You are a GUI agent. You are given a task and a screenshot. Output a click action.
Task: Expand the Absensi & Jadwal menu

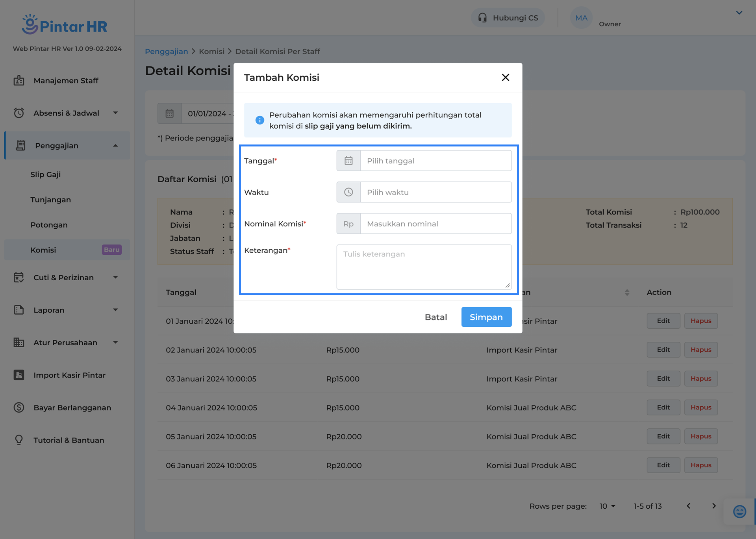click(115, 113)
